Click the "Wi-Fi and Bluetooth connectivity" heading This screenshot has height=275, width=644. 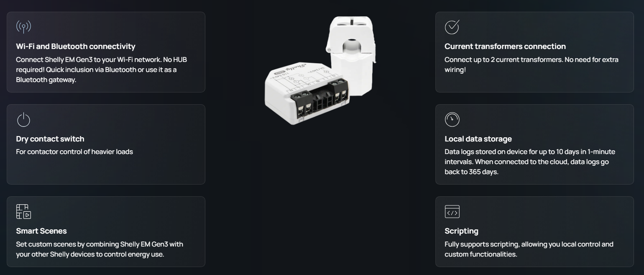click(76, 46)
